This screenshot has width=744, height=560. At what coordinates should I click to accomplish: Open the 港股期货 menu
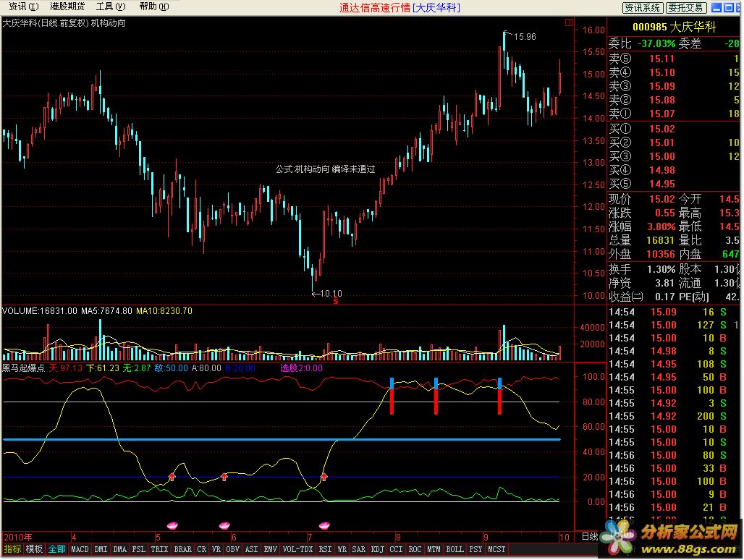pos(67,7)
